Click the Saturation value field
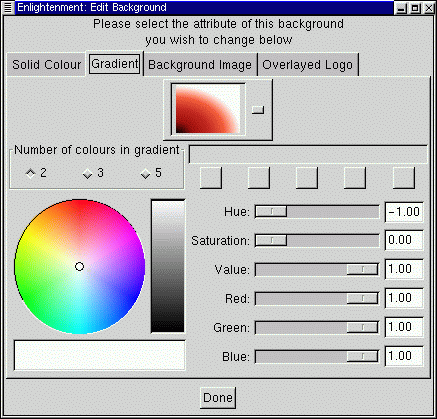The height and width of the screenshot is (419, 437). pos(404,240)
